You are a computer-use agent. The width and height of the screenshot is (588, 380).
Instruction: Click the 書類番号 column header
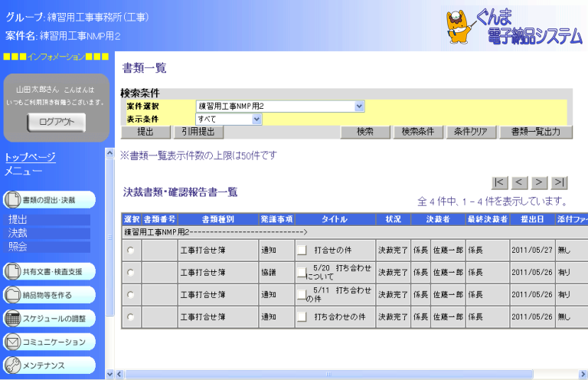click(x=160, y=219)
